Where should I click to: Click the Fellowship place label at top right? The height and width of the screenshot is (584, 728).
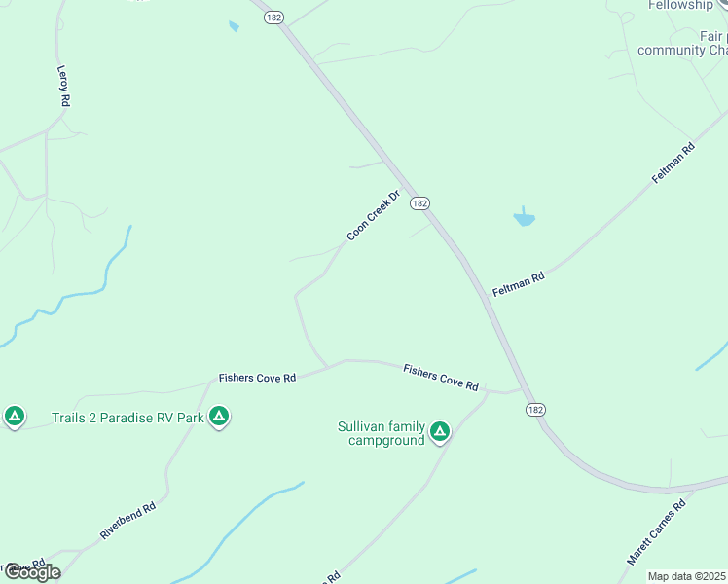click(x=680, y=5)
